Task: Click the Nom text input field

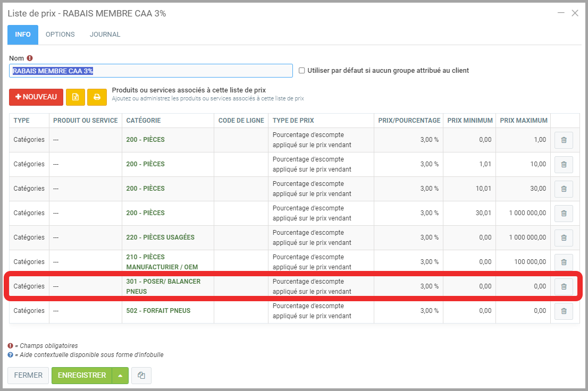Action: [x=151, y=71]
